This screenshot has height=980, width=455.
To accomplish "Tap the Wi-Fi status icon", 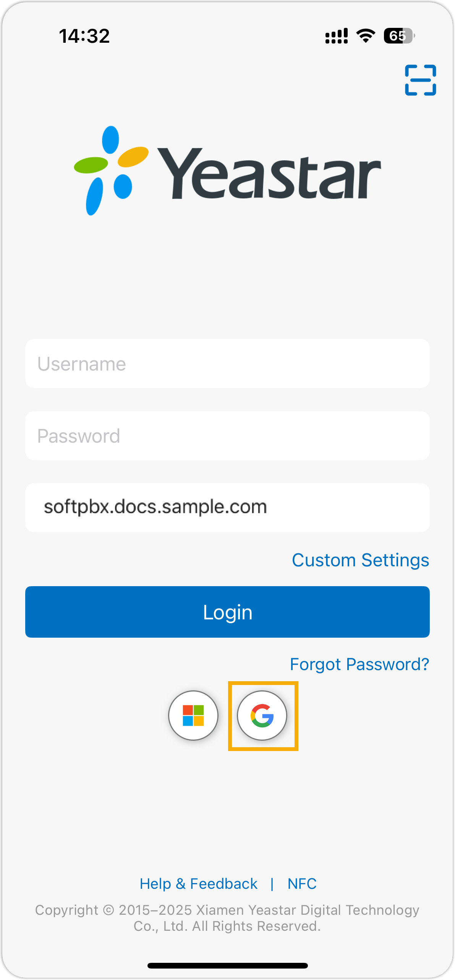I will [x=366, y=36].
